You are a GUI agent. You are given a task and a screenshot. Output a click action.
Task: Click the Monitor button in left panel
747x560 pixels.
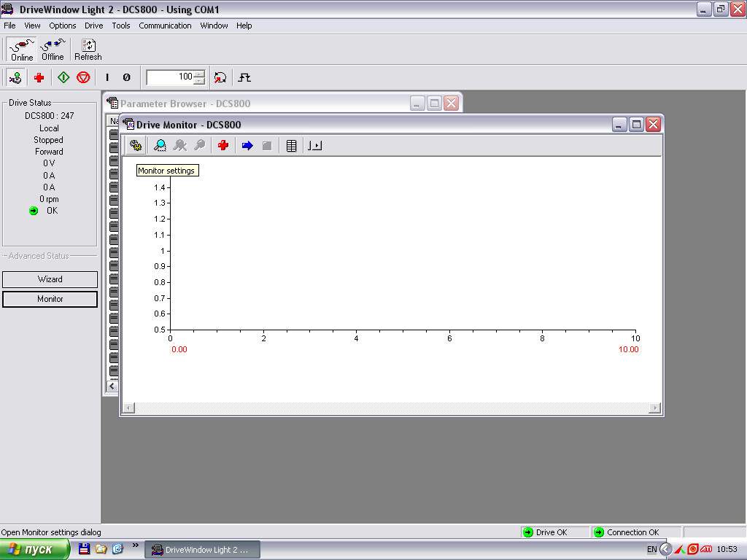(x=50, y=299)
